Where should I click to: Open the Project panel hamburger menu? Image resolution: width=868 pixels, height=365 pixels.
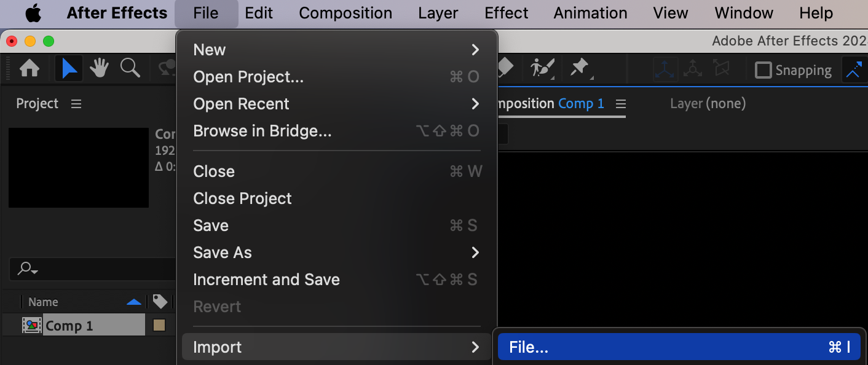tap(76, 104)
